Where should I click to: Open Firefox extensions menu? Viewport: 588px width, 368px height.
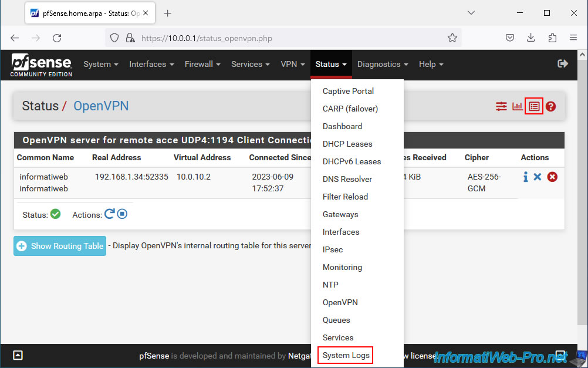click(x=552, y=38)
